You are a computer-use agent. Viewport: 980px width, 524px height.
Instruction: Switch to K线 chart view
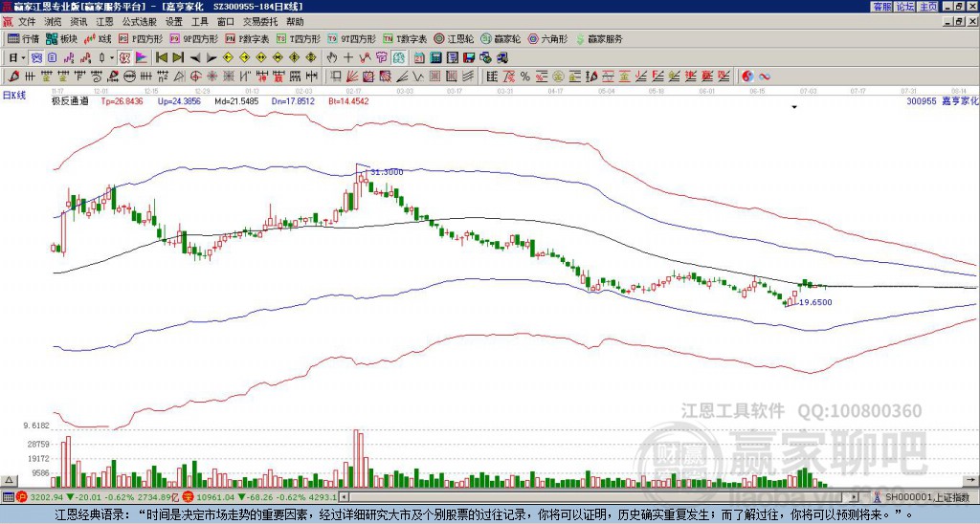[x=98, y=38]
